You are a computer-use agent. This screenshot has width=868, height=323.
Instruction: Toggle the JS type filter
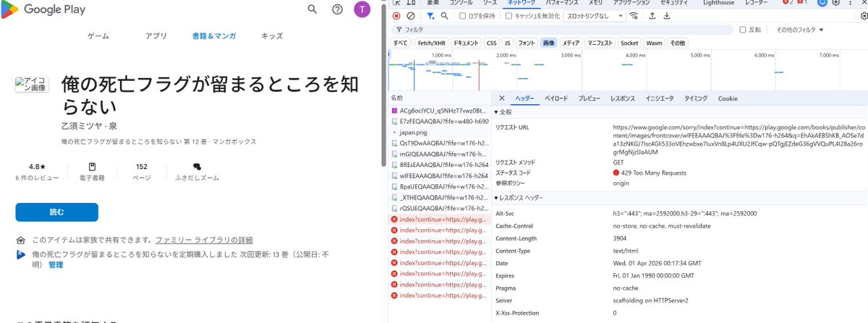click(x=507, y=43)
